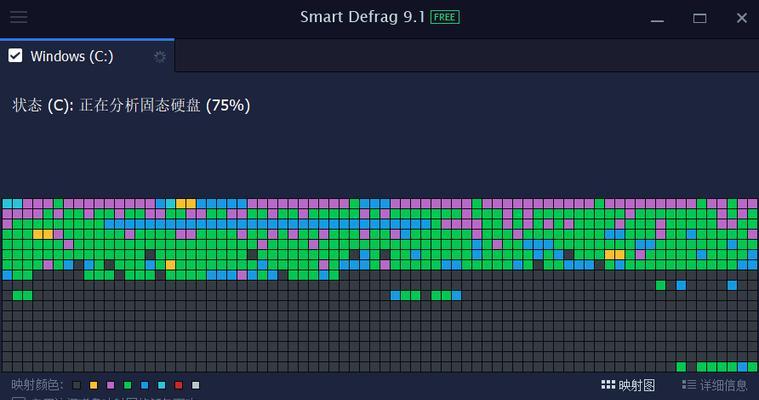
Task: Click the 映射颜色 legend label
Action: click(38, 385)
